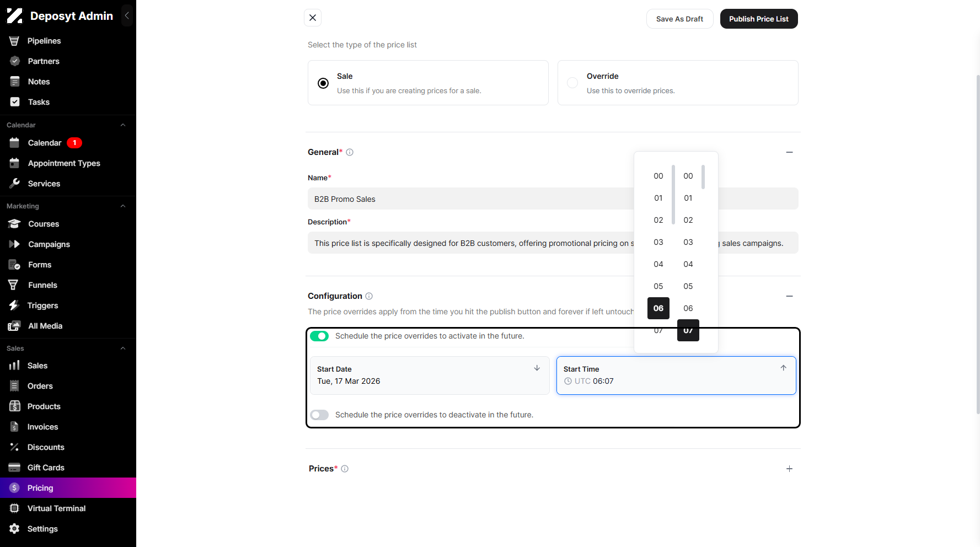This screenshot has width=980, height=547.
Task: Click the minutes column scrollbar
Action: pos(703,176)
